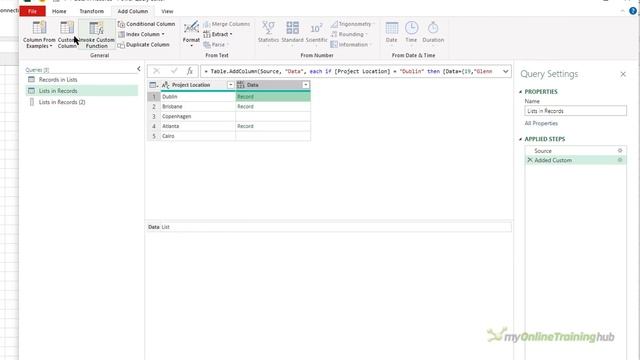Open Added Custom step settings gear
Screen dimensions: 640x360
620,160
